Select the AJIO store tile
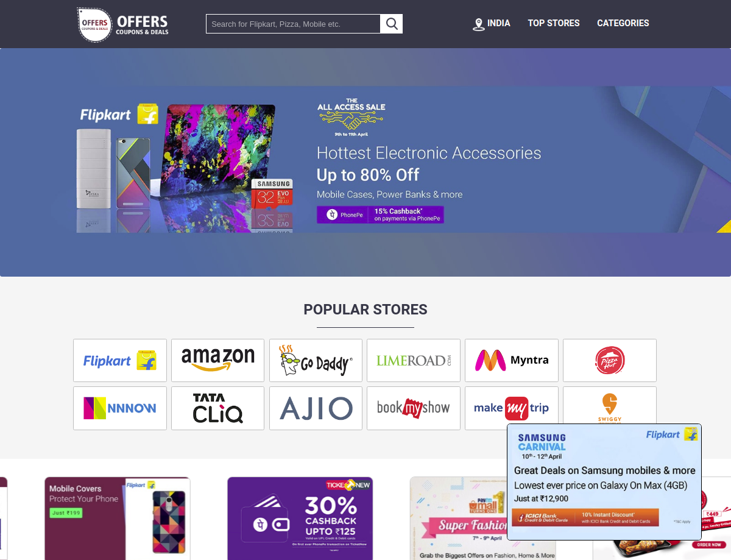 (x=316, y=408)
